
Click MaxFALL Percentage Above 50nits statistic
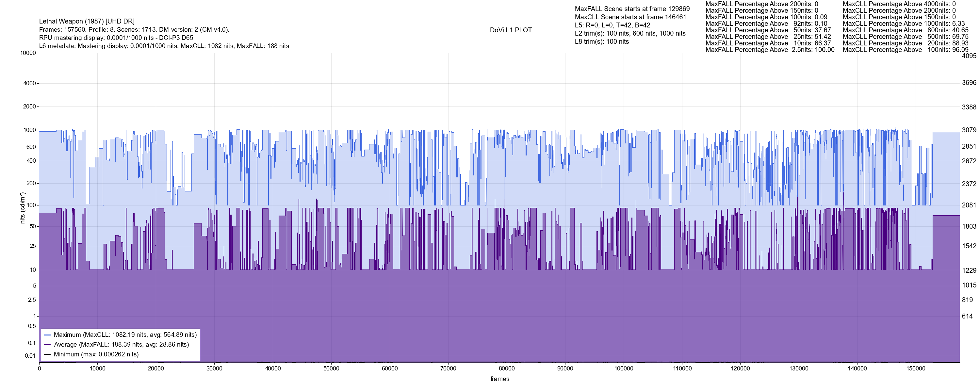point(768,30)
